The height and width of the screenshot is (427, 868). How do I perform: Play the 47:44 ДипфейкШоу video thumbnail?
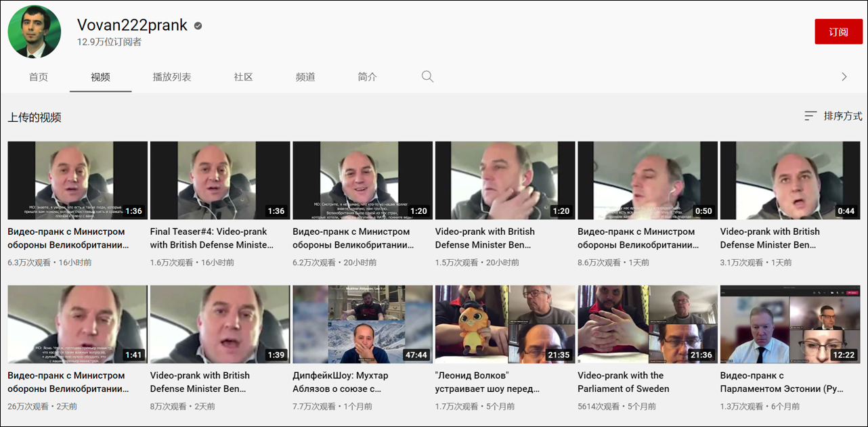pyautogui.click(x=362, y=325)
